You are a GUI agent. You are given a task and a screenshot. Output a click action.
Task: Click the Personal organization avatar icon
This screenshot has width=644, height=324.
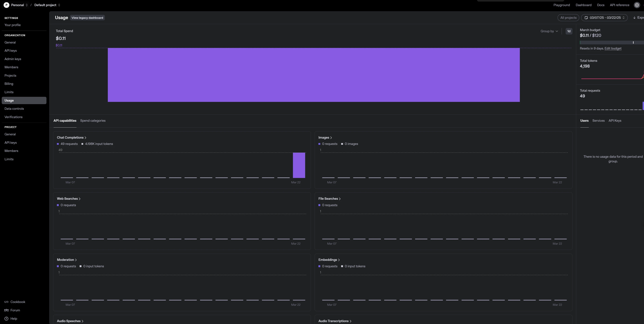click(6, 5)
